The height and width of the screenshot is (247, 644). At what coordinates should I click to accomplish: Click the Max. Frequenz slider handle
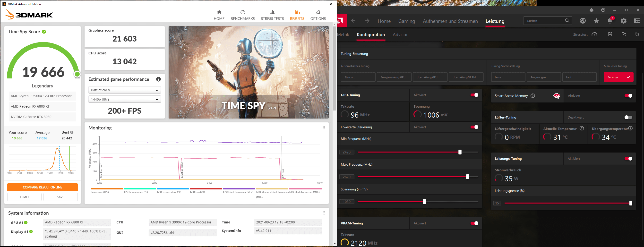(x=467, y=177)
